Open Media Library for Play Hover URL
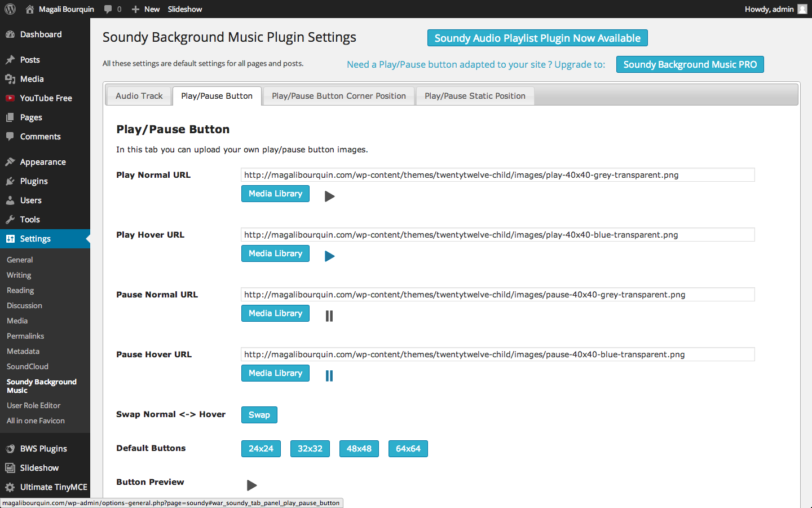Screen dimensions: 812x508 [275, 253]
